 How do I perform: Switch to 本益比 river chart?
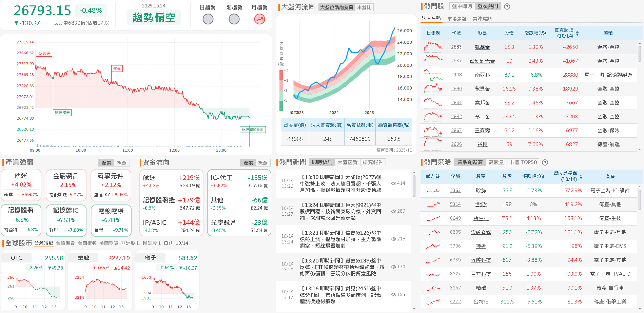click(x=364, y=7)
